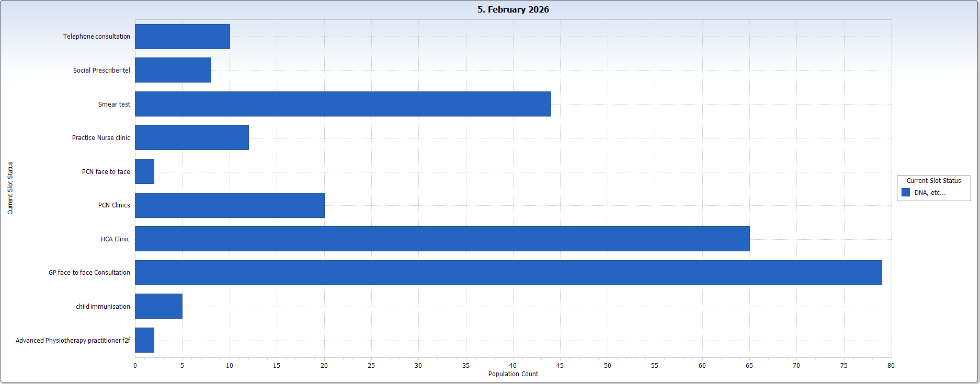This screenshot has width=980, height=384.
Task: Select the child immunisation bar
Action: [158, 306]
